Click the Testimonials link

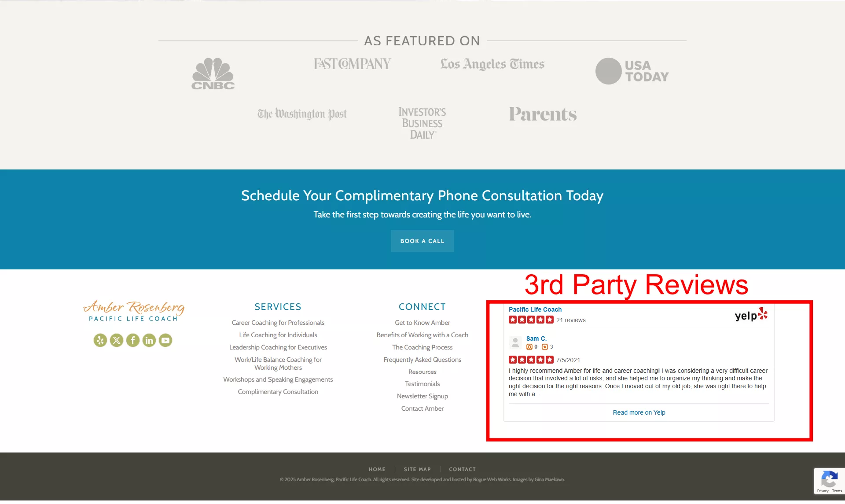(x=422, y=383)
